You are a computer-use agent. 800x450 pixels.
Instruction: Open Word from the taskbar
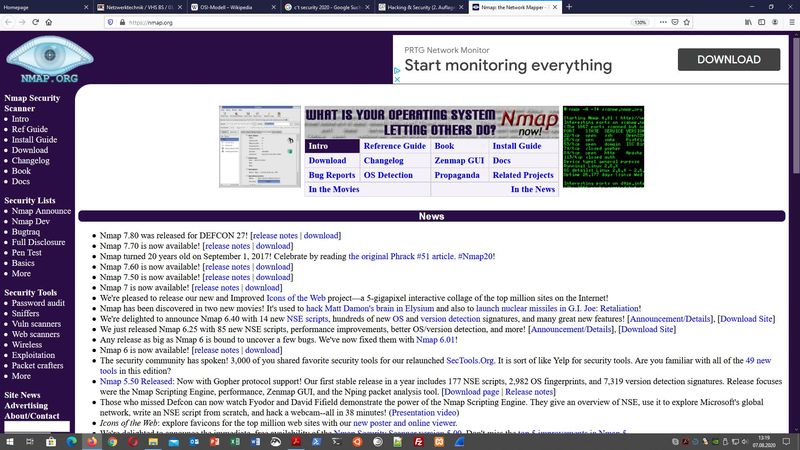[255, 442]
